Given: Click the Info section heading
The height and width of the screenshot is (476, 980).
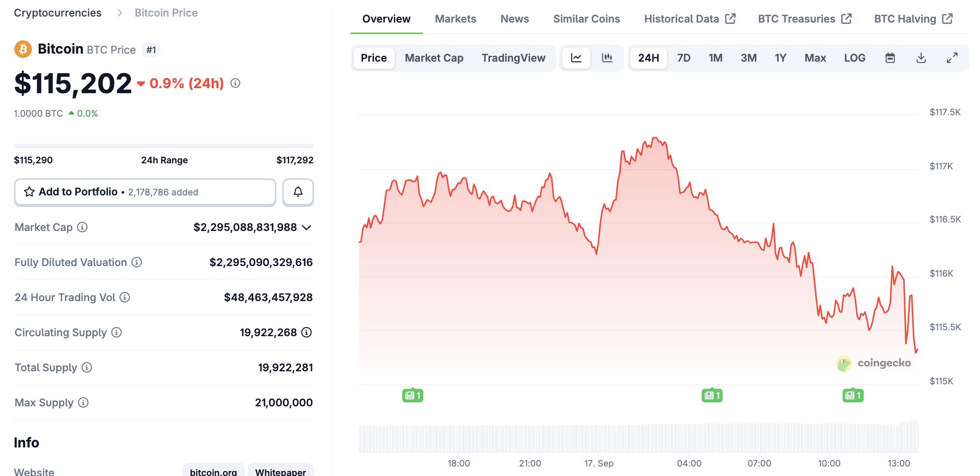Looking at the screenshot, I should pos(27,442).
